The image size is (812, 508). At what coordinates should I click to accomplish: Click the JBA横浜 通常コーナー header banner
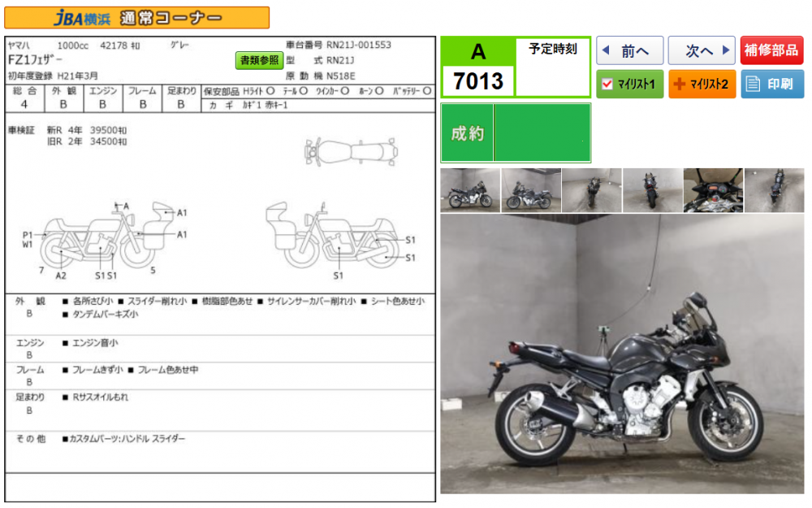coord(136,18)
